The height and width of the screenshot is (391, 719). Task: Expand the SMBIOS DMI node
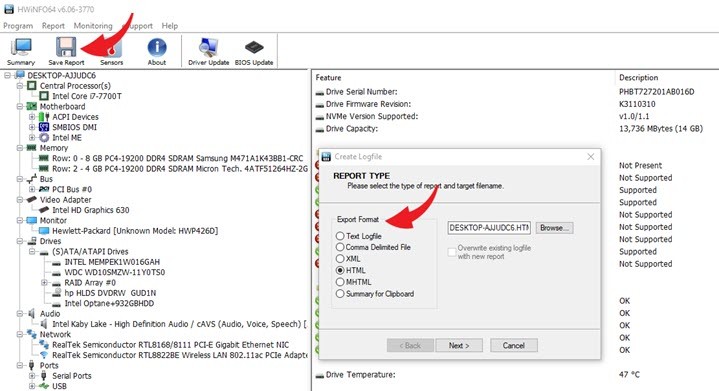click(x=32, y=127)
